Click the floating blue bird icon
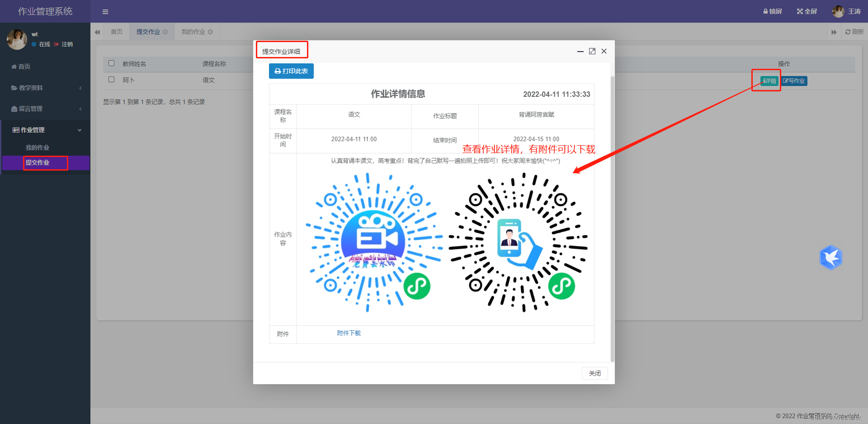The height and width of the screenshot is (424, 868). point(831,257)
